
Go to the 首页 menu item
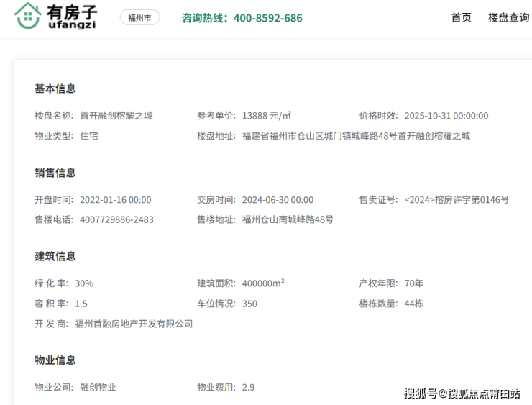tap(461, 18)
